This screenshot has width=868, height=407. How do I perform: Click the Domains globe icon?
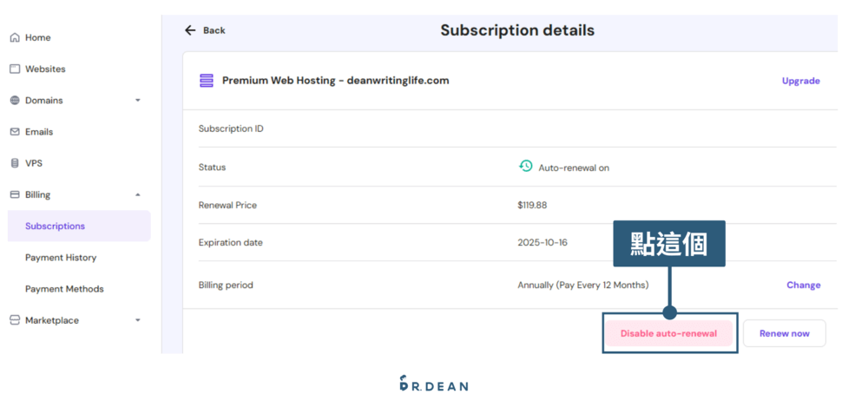point(14,101)
